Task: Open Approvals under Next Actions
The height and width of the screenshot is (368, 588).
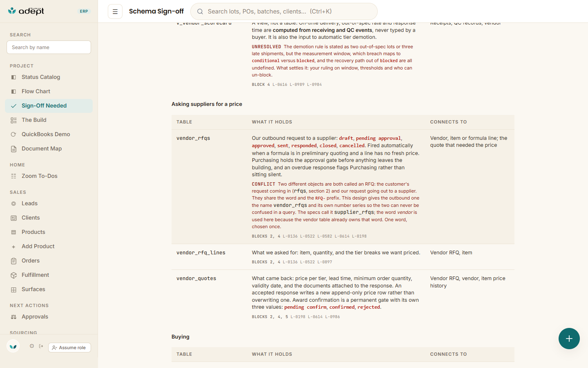Action: (49, 316)
